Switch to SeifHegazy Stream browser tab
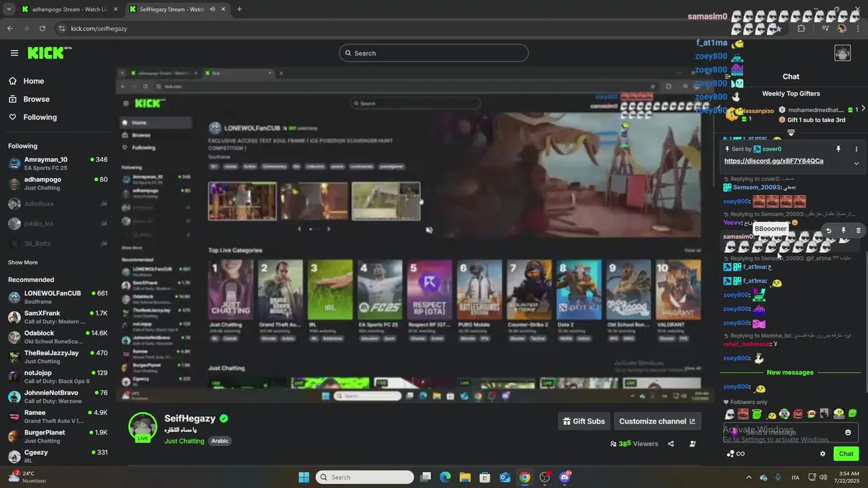The width and height of the screenshot is (868, 488). coord(176,9)
